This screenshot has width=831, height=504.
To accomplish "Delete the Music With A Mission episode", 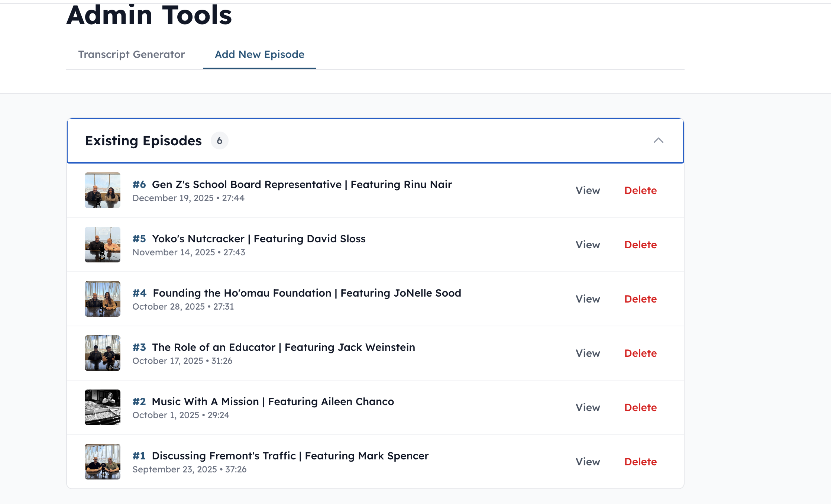I will click(640, 407).
